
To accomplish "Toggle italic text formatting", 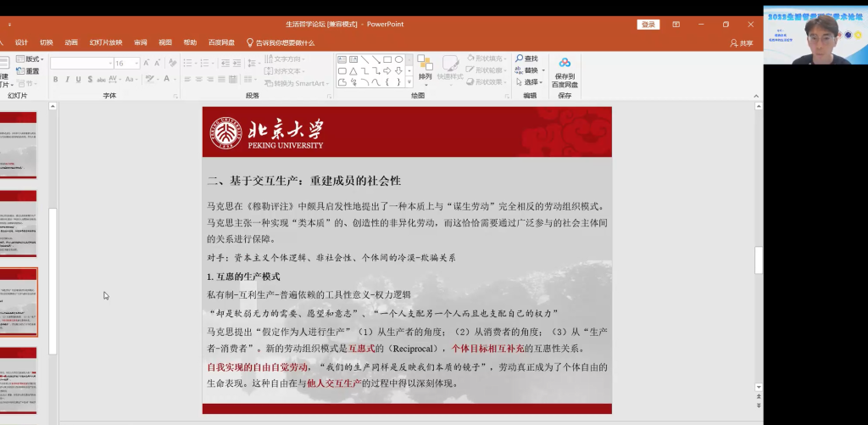I will [67, 79].
